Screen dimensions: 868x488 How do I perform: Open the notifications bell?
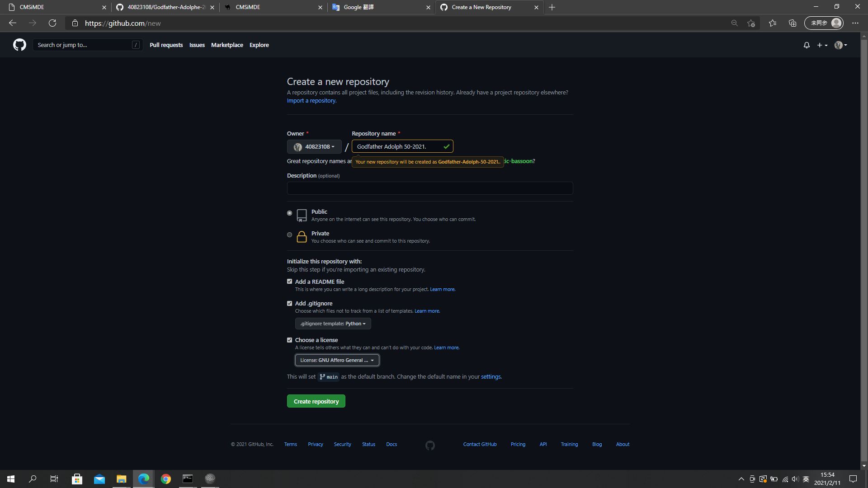807,45
